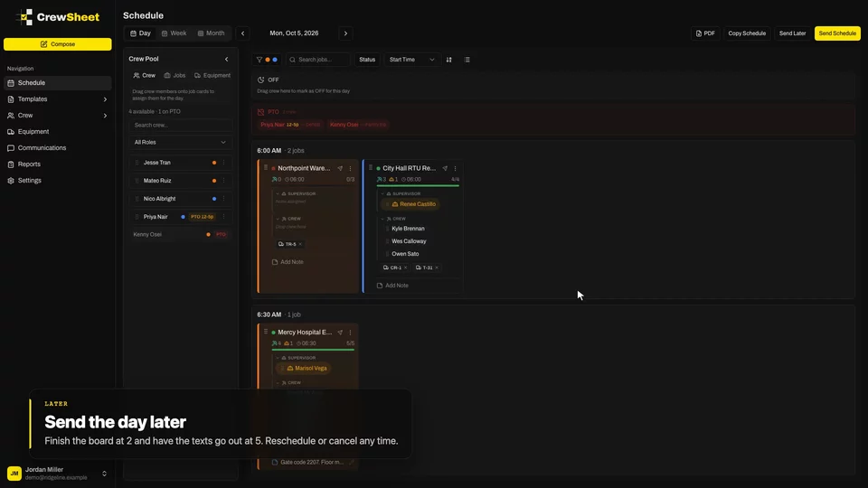868x488 pixels.
Task: Focus the Search jobs field
Action: (318, 60)
